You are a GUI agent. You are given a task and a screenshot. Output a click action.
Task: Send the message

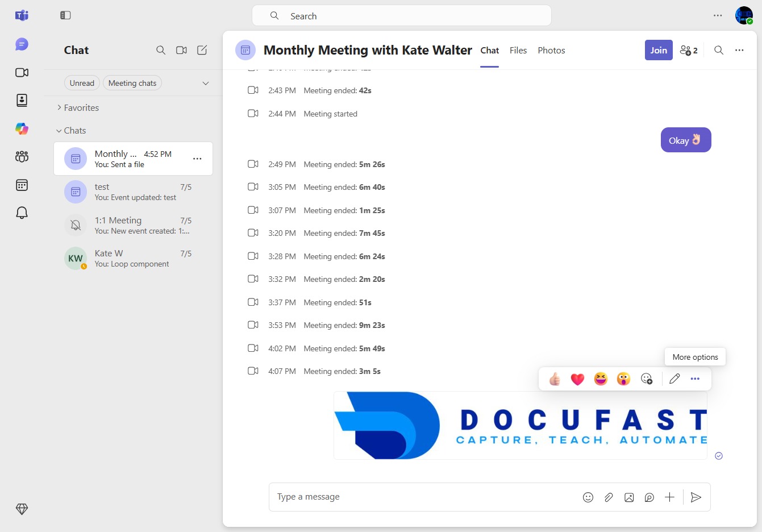696,497
